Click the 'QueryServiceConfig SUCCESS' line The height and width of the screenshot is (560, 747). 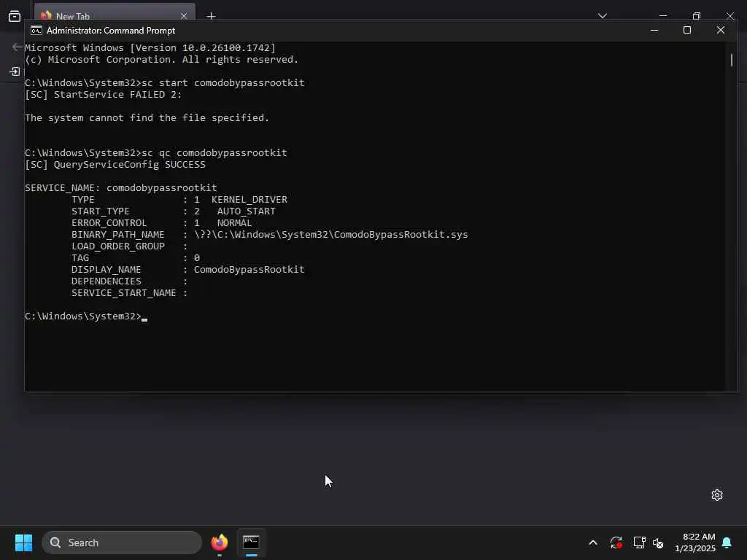[x=115, y=164]
